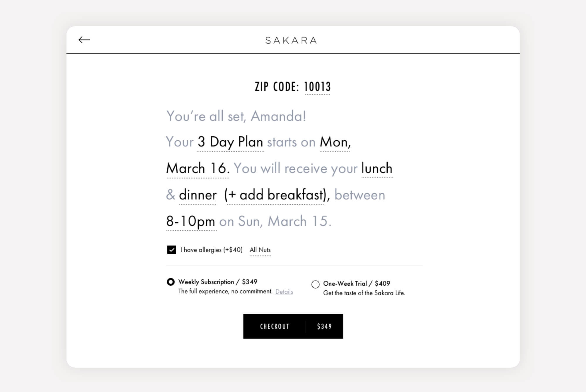Open the All Nuts allergy selector
This screenshot has height=392, width=586.
(x=260, y=250)
